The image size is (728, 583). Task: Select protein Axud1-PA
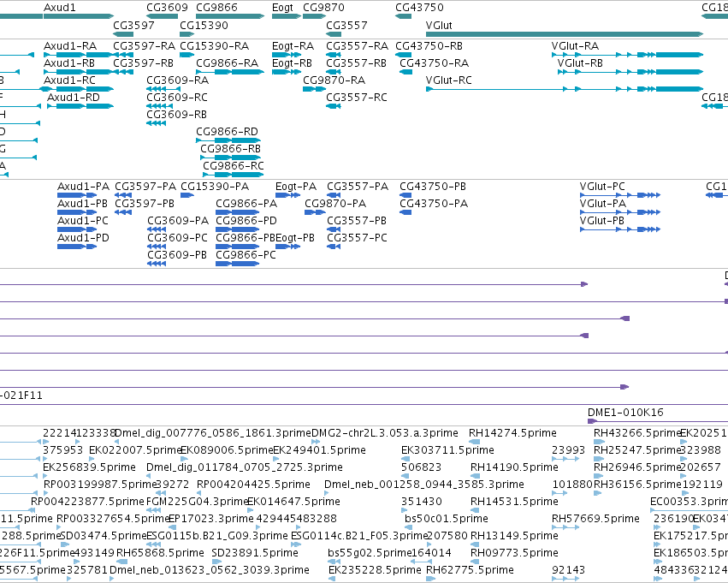pyautogui.click(x=84, y=187)
